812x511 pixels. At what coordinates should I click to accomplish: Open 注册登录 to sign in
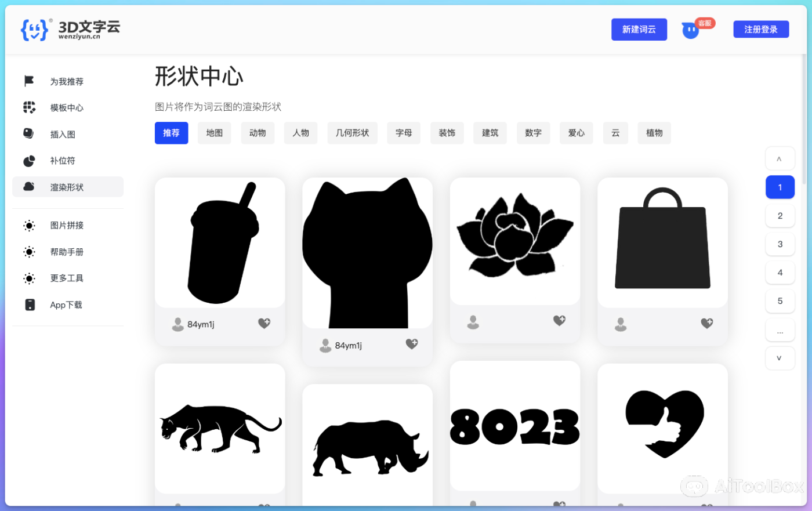click(761, 29)
